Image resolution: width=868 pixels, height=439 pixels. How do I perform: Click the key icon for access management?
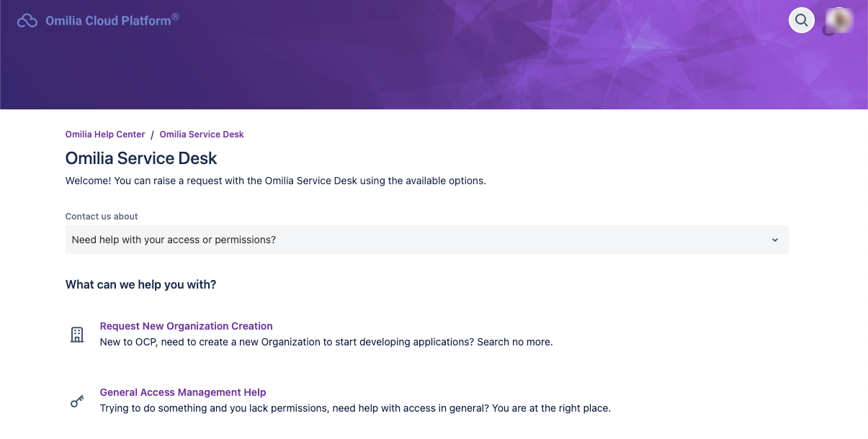coord(77,401)
